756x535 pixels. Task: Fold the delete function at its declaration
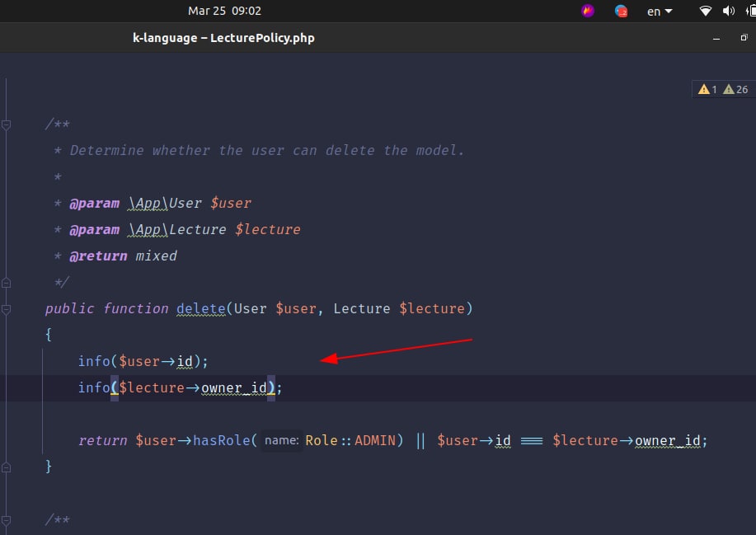tap(6, 309)
